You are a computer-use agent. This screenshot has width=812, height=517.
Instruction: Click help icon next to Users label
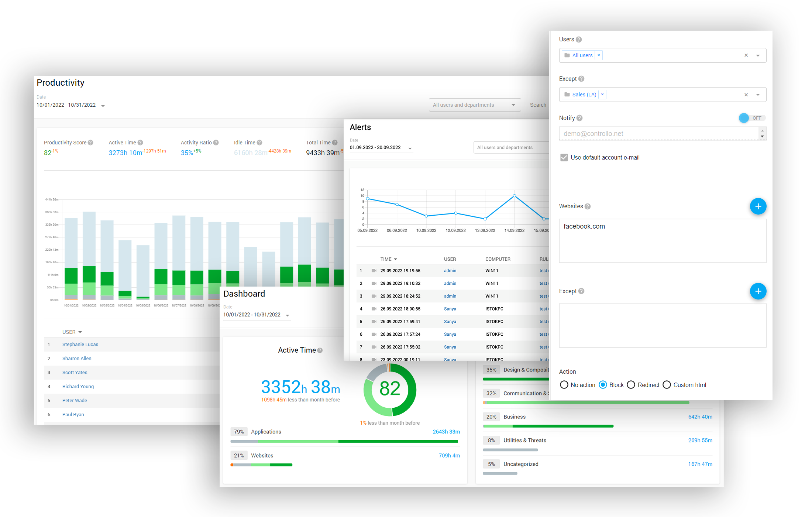(579, 40)
